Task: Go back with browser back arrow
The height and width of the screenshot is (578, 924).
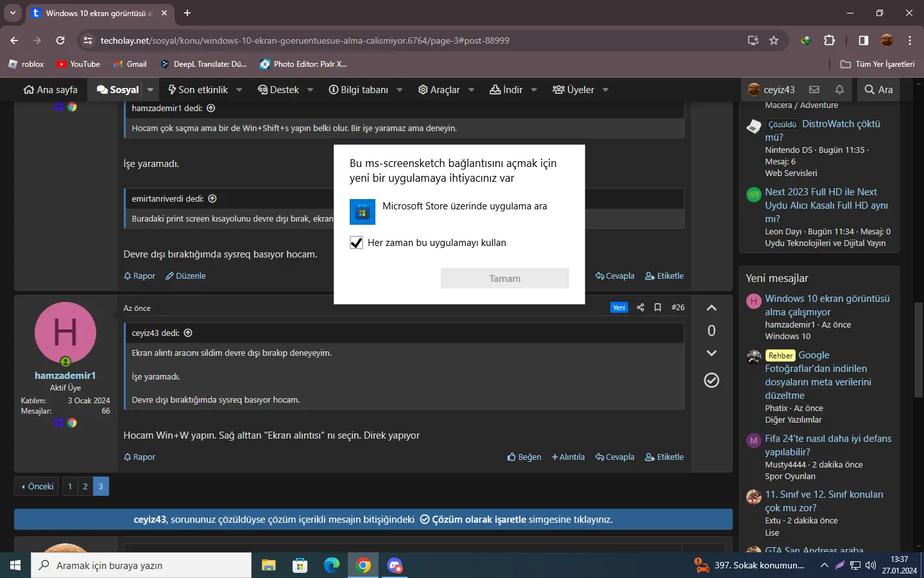Action: [x=14, y=40]
